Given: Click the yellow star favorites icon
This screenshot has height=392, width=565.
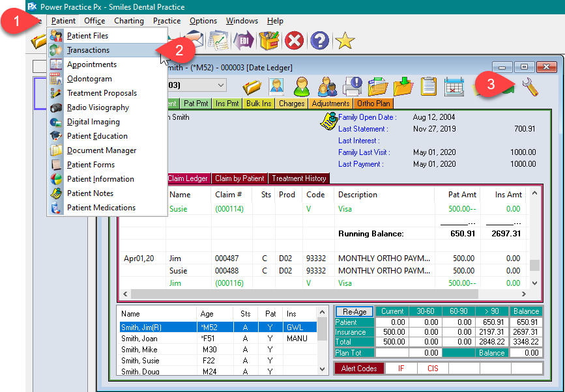Looking at the screenshot, I should pyautogui.click(x=345, y=40).
